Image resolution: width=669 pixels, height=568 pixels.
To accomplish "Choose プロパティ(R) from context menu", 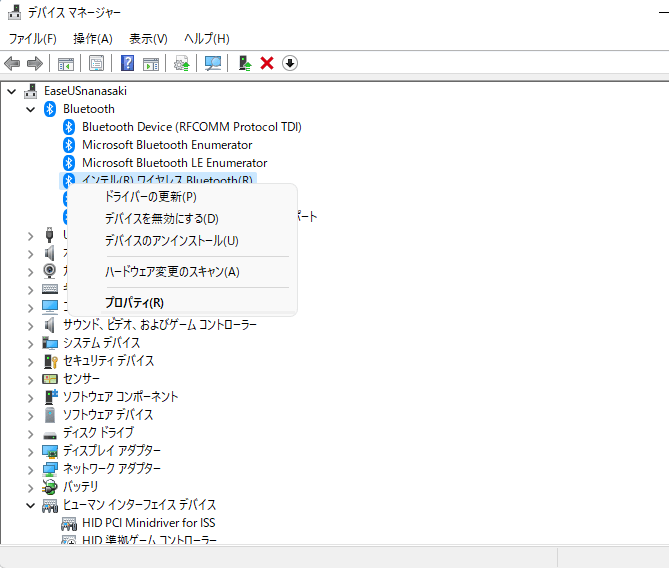I will pyautogui.click(x=134, y=303).
